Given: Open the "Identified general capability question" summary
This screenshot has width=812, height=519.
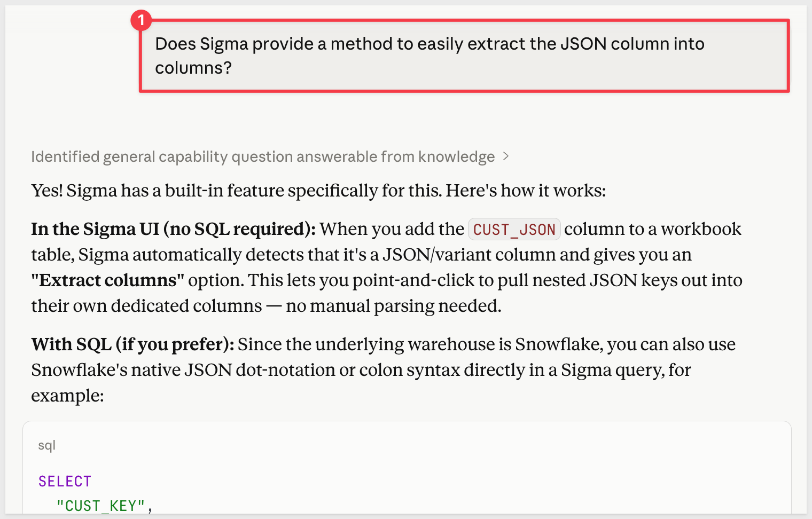Looking at the screenshot, I should [263, 156].
